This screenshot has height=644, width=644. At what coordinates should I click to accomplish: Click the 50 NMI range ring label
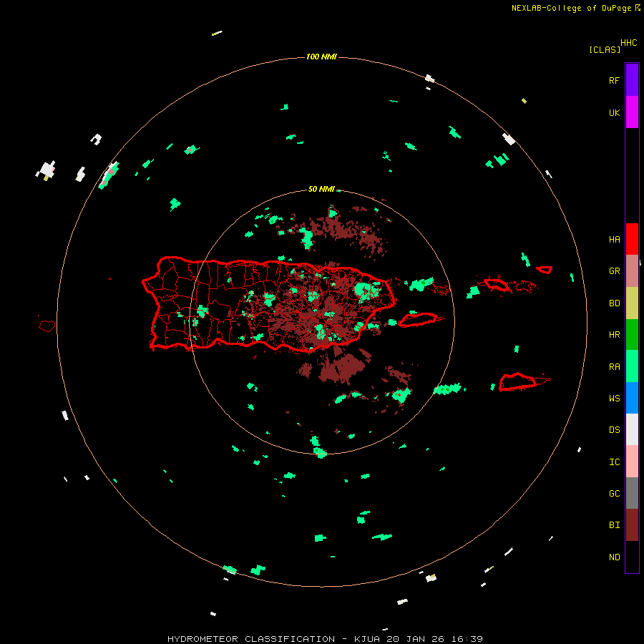[321, 189]
